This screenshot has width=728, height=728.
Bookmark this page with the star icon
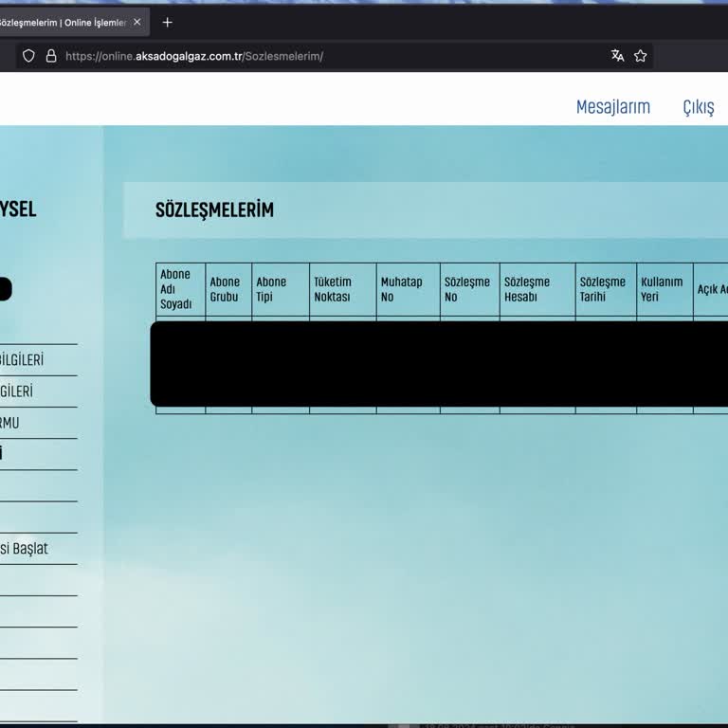(640, 56)
